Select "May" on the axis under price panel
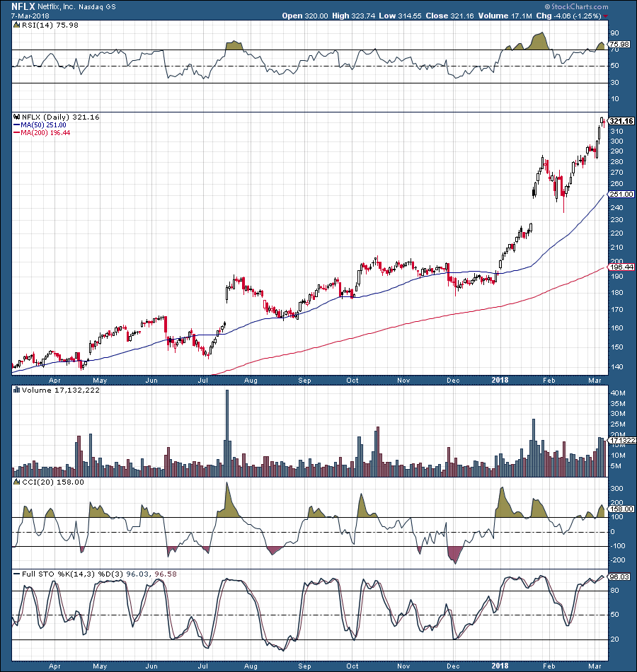Image resolution: width=637 pixels, height=672 pixels. [100, 380]
